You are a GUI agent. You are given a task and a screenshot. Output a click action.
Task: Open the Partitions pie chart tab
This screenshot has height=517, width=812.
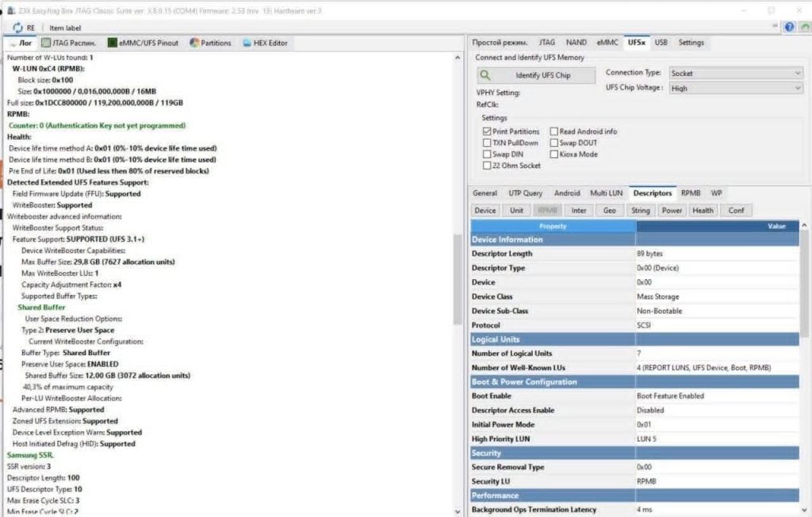194,43
